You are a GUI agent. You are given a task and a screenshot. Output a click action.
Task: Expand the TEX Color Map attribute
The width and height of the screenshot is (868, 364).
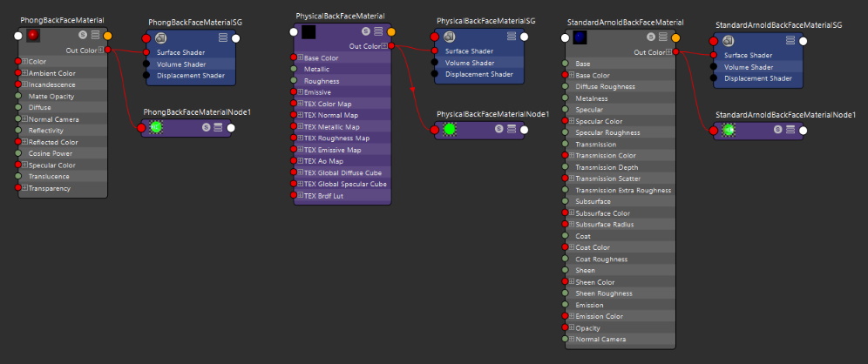pyautogui.click(x=300, y=104)
